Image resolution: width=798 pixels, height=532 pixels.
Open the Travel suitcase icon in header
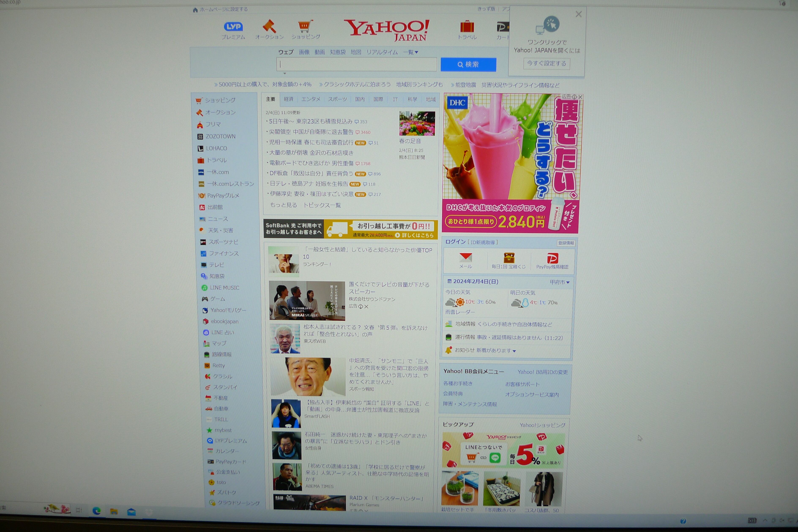(x=467, y=26)
